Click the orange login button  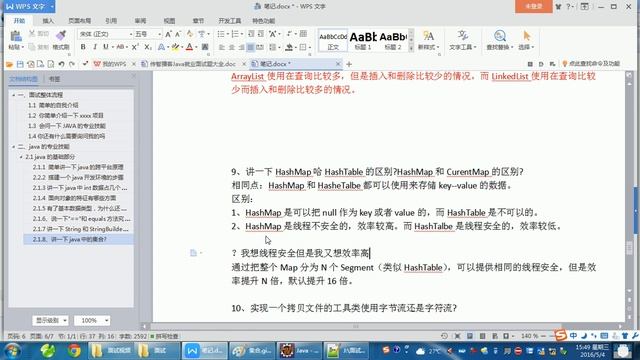(x=533, y=7)
